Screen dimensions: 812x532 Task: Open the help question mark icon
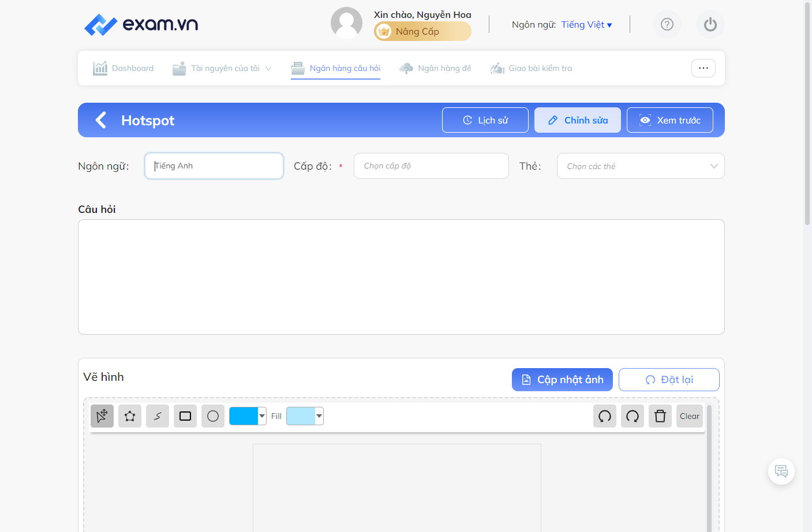pos(667,24)
